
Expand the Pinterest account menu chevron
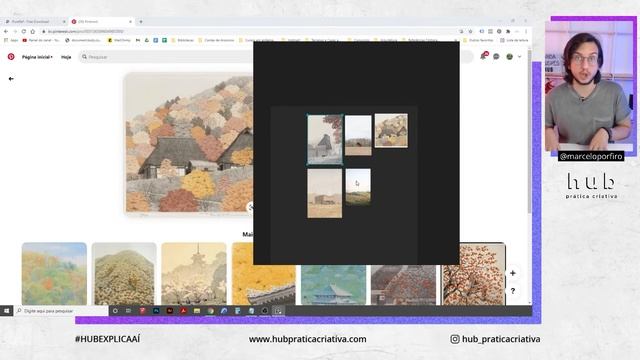coord(520,57)
